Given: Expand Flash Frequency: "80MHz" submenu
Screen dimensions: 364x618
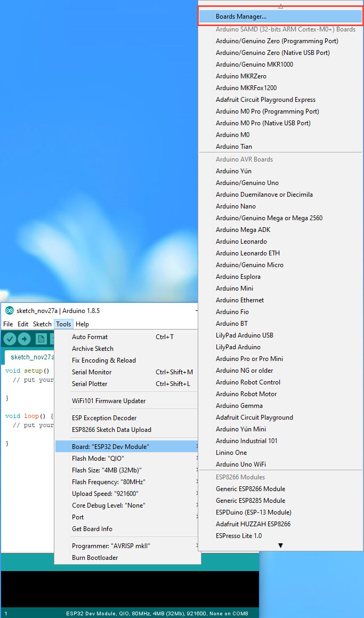Looking at the screenshot, I should point(127,482).
